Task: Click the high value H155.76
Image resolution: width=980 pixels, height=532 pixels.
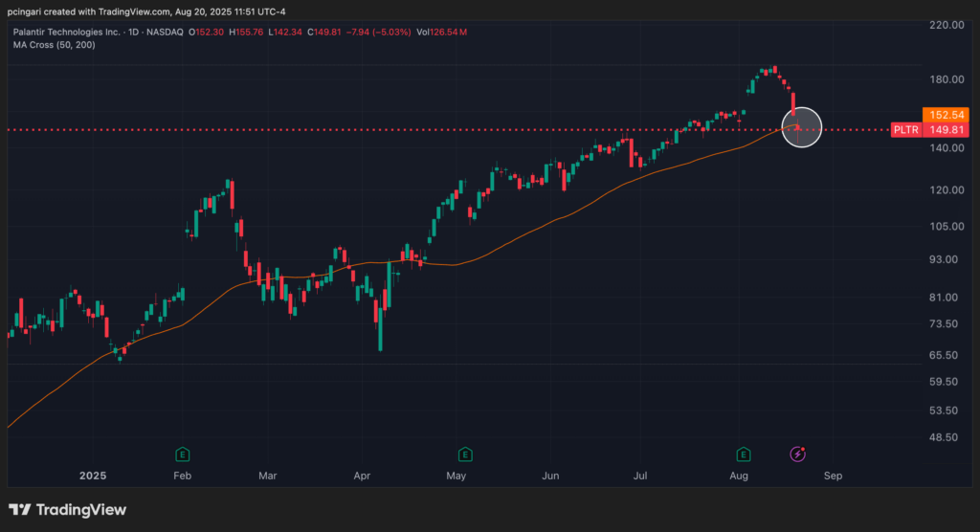Action: tap(246, 32)
